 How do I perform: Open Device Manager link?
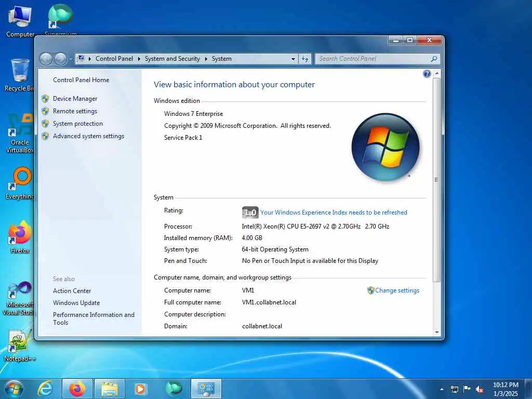[x=75, y=99]
